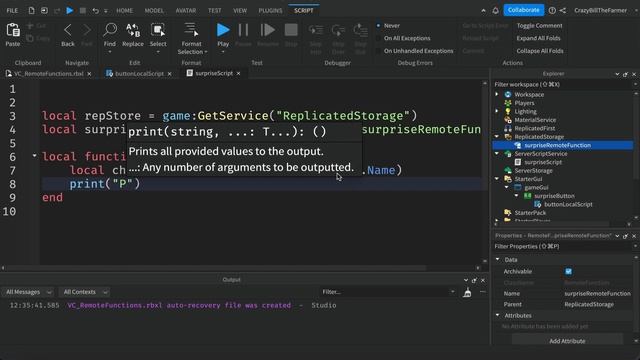This screenshot has height=360, width=640.
Task: Click the Replace tool icon
Action: coord(133,30)
